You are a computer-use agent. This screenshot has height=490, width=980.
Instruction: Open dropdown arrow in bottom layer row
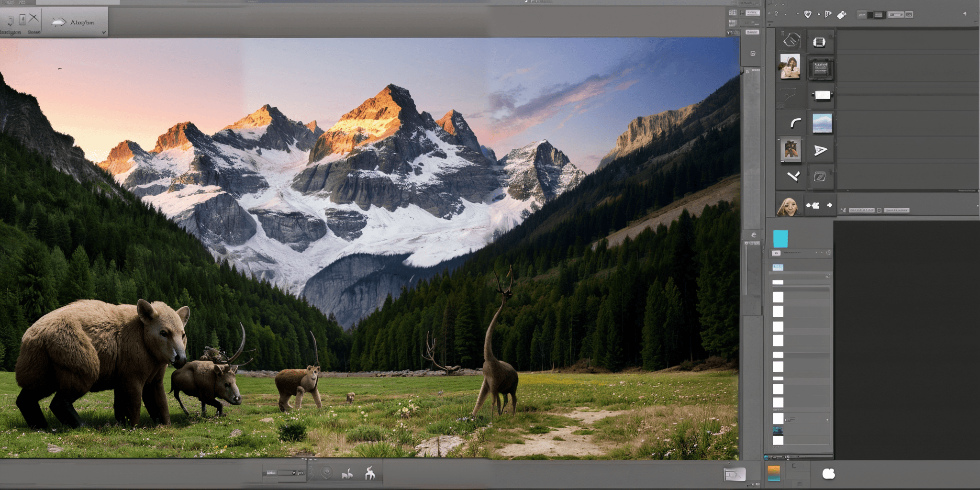click(x=827, y=420)
